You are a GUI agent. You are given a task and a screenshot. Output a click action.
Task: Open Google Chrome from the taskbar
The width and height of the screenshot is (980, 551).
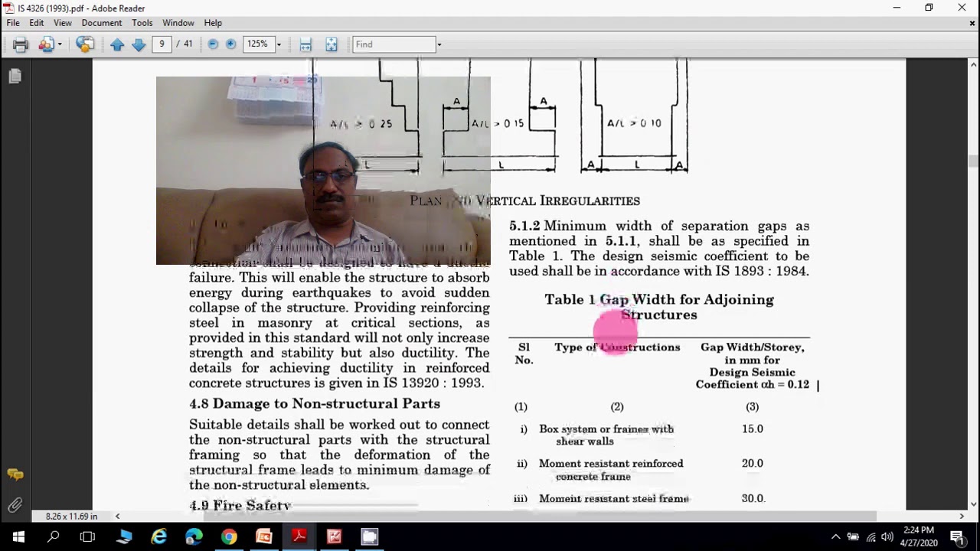point(229,536)
